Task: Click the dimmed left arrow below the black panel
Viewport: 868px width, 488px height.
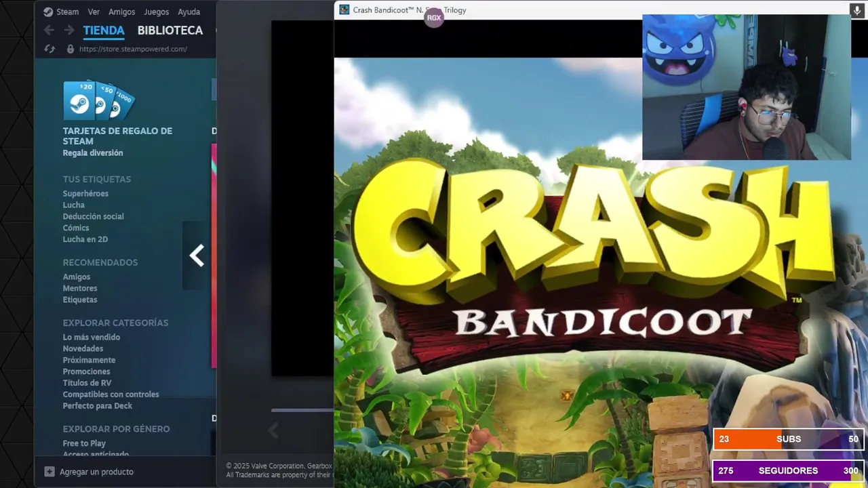Action: tap(273, 430)
